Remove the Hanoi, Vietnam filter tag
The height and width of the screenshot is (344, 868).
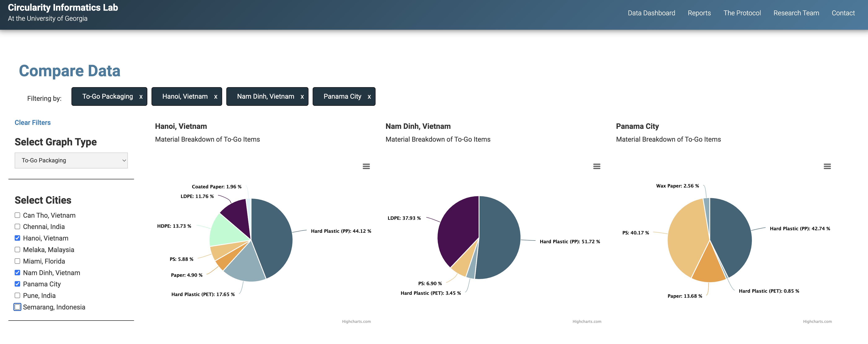click(216, 97)
